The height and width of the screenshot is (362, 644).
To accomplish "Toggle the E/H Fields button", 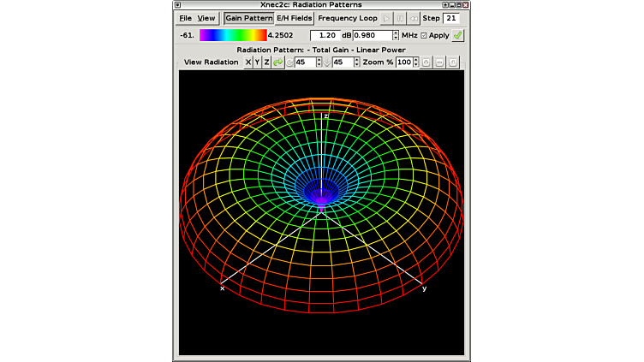I will [x=294, y=18].
